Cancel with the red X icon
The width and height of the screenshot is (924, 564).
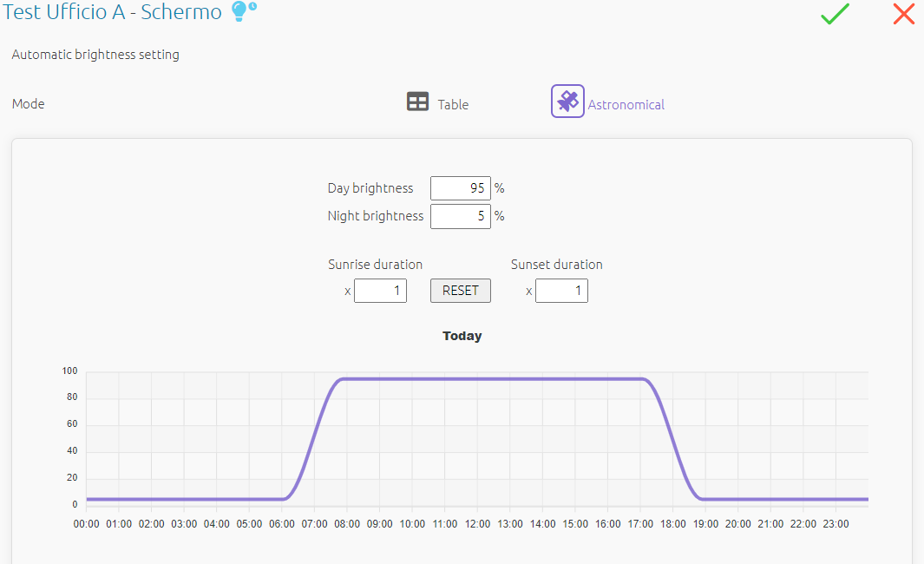coord(903,14)
